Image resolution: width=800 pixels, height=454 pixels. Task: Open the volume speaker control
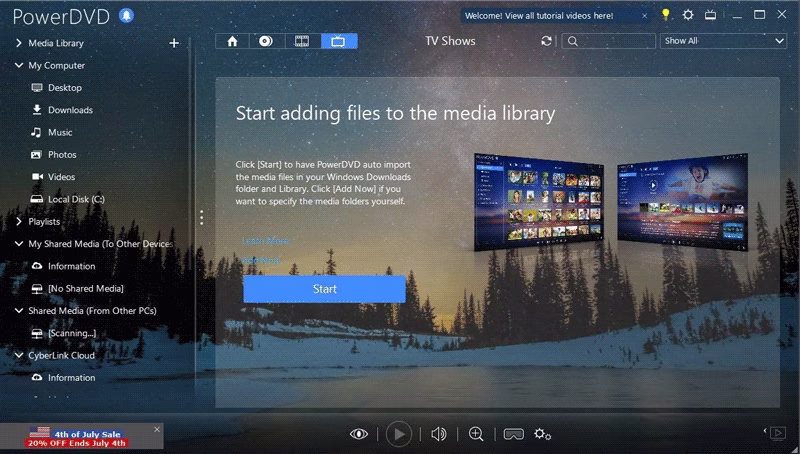pyautogui.click(x=439, y=434)
